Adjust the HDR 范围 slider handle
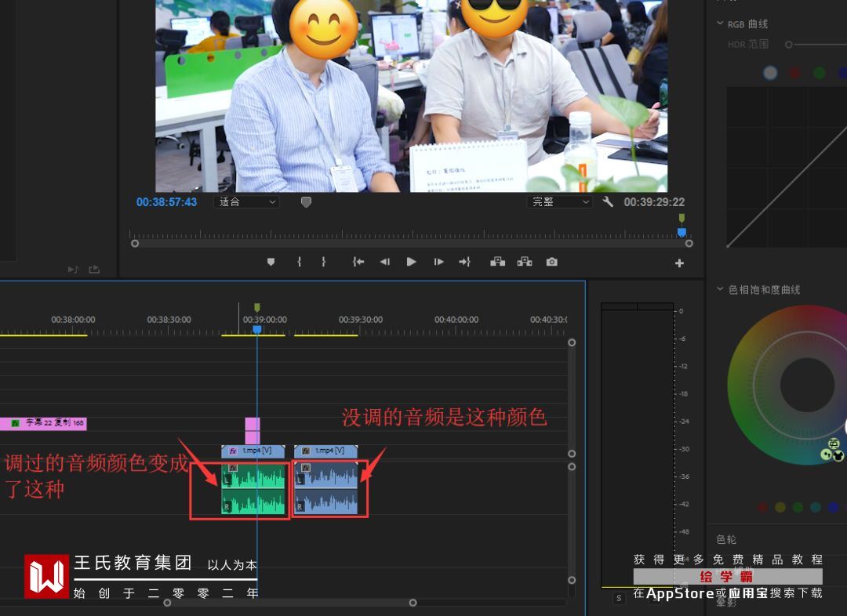The height and width of the screenshot is (616, 847). [789, 44]
